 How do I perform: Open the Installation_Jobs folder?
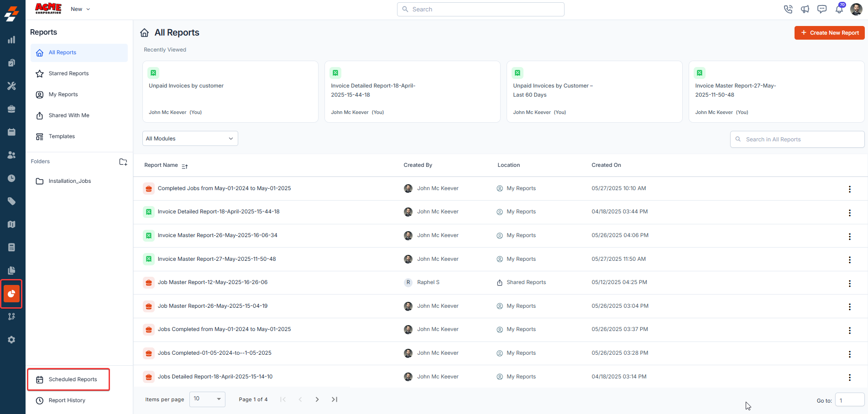pyautogui.click(x=79, y=181)
